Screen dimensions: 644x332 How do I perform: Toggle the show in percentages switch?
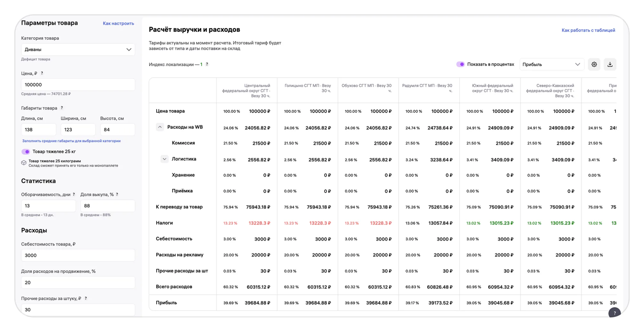coord(460,64)
